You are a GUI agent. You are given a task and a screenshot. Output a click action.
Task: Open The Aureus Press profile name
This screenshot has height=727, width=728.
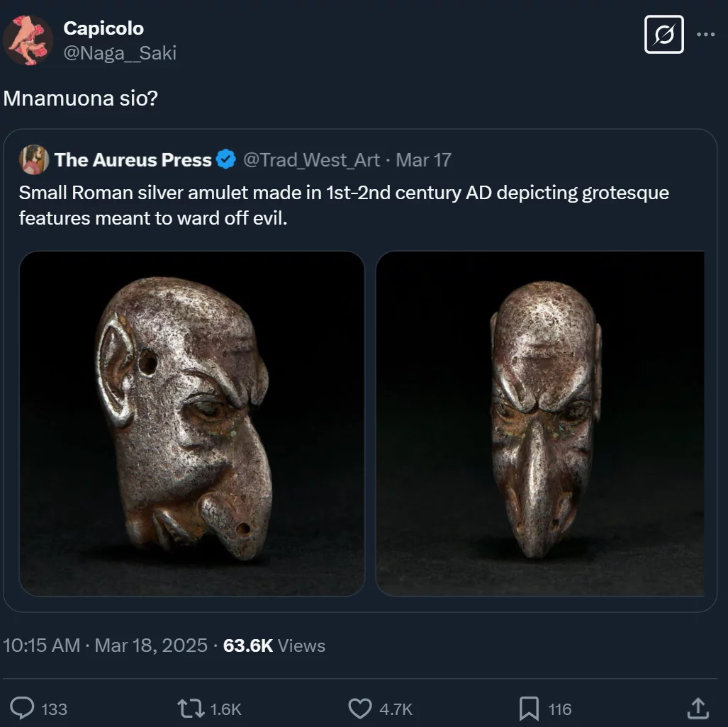[x=133, y=160]
